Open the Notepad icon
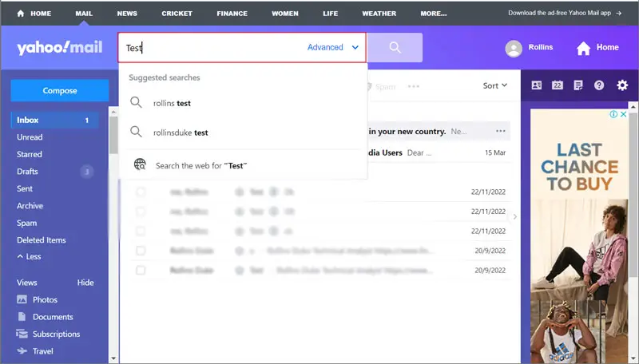The height and width of the screenshot is (364, 639). coord(578,85)
